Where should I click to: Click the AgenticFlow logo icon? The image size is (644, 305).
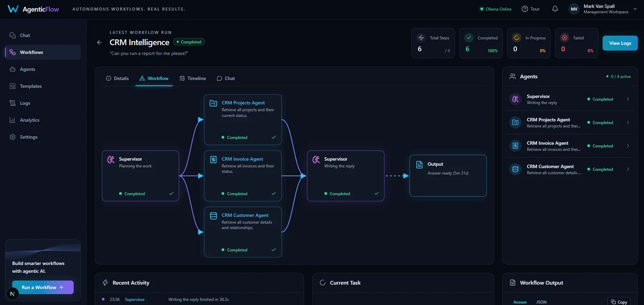(x=13, y=9)
